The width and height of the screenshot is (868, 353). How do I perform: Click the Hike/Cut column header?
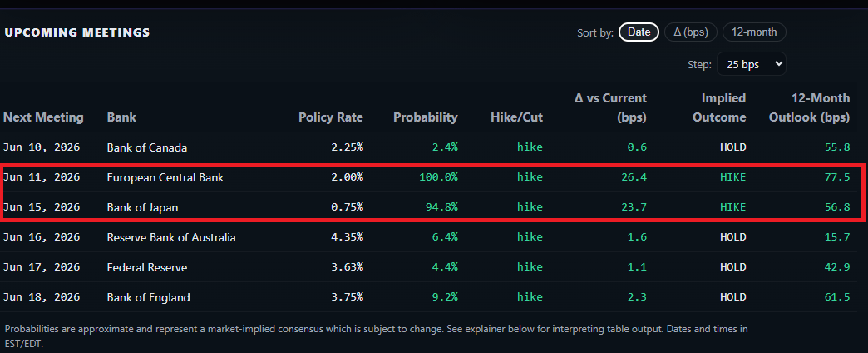click(x=516, y=117)
